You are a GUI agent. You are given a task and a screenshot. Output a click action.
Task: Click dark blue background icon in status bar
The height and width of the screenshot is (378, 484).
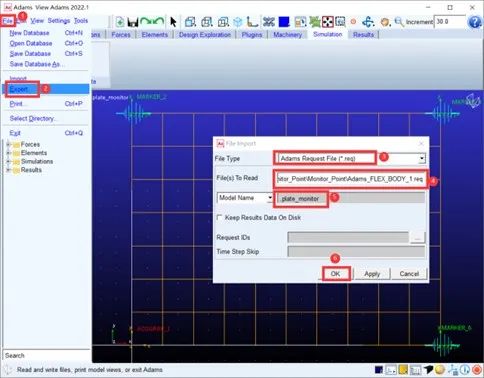point(379,369)
